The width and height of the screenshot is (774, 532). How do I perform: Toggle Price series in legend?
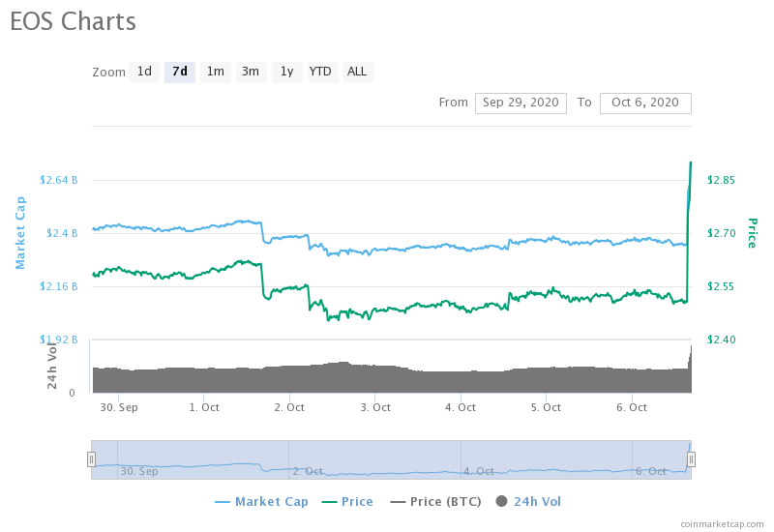coord(347,502)
